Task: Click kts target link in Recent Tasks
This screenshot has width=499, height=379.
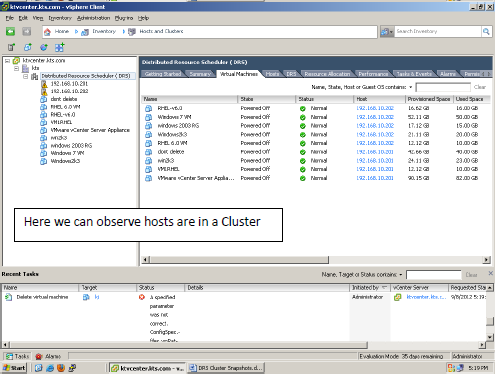Action: [97, 297]
